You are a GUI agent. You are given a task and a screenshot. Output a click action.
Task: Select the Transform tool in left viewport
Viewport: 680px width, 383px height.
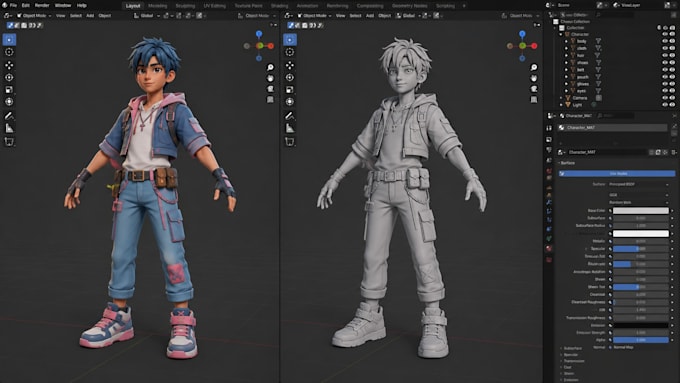[9, 101]
